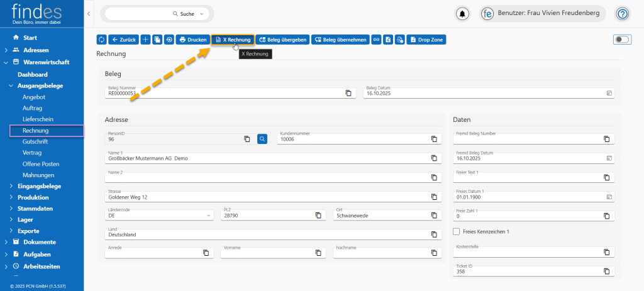Copy the Kundennummer value using its icon
The width and height of the screenshot is (644, 291).
point(434,139)
